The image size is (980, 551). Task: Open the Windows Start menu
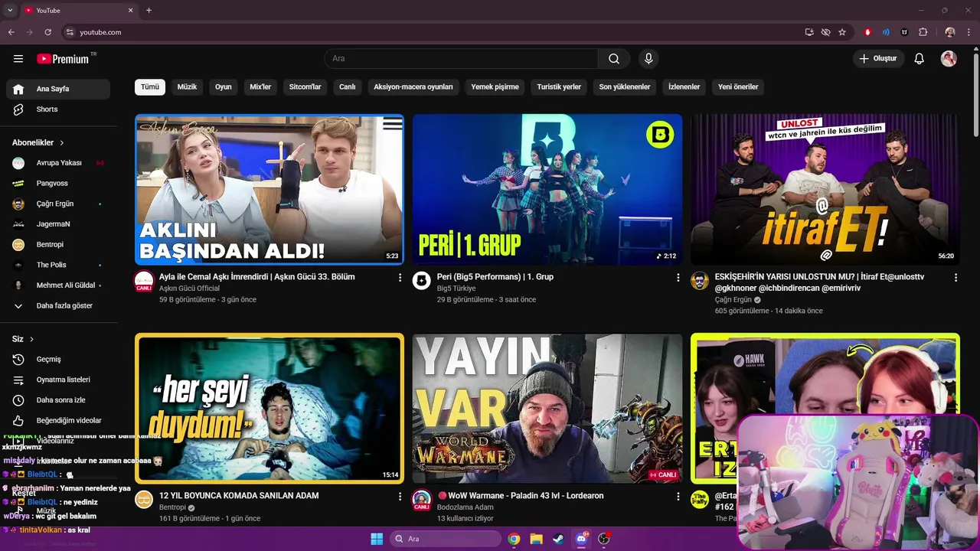tap(377, 539)
